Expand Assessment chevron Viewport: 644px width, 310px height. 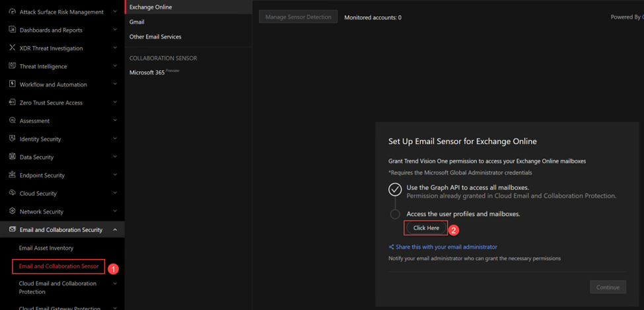click(115, 120)
